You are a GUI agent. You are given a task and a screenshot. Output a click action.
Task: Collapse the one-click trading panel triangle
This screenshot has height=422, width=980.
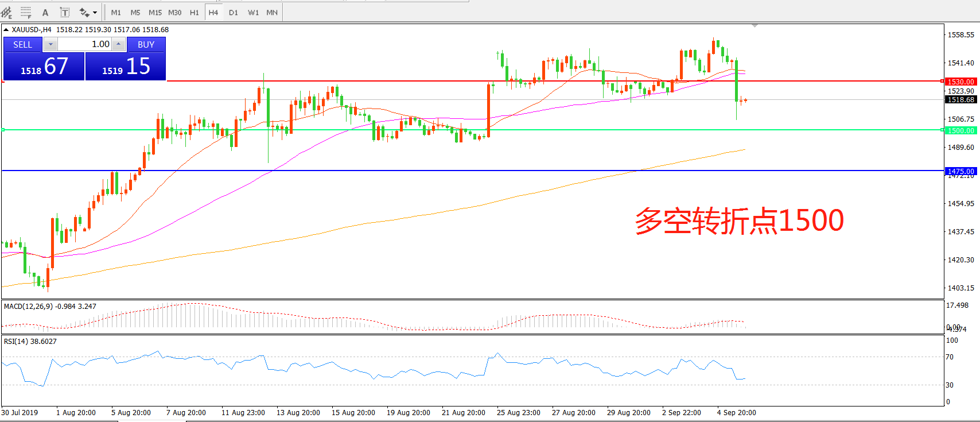coord(6,30)
